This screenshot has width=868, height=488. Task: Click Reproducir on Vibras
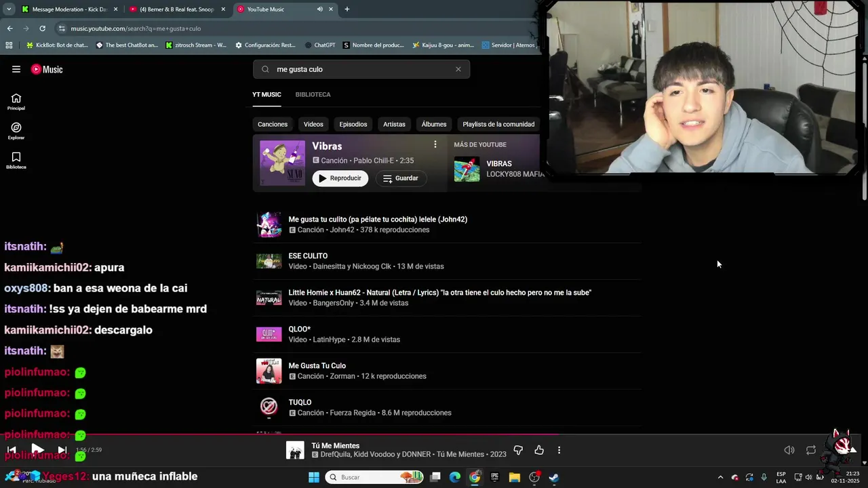340,178
